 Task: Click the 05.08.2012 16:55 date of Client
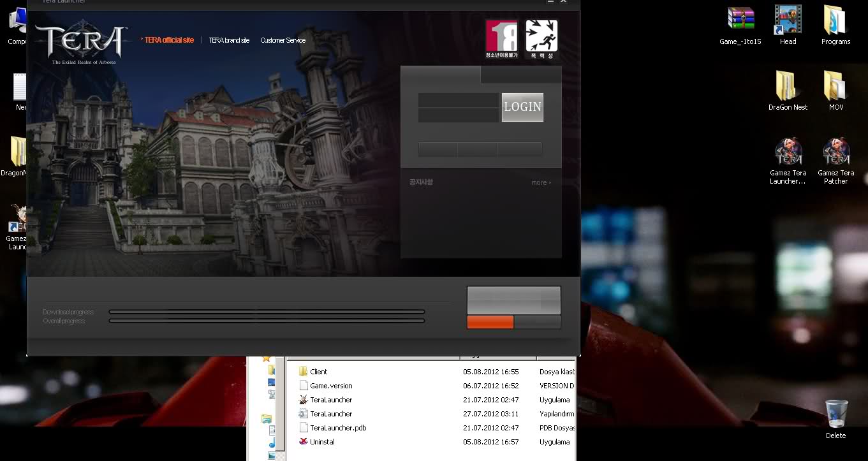pyautogui.click(x=490, y=372)
